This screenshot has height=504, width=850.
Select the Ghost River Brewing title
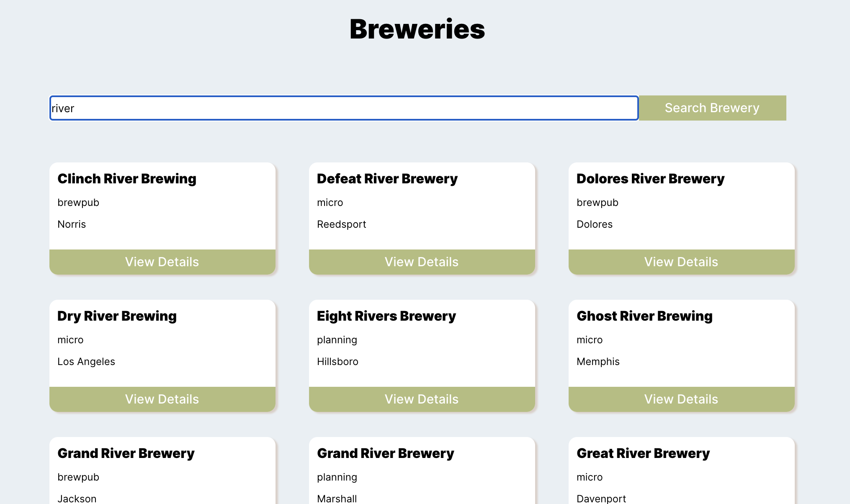tap(644, 316)
